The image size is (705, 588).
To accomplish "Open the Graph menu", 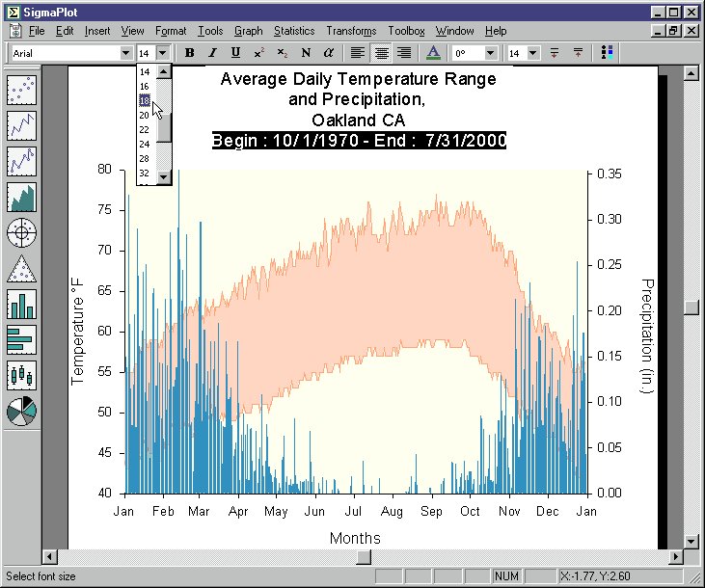I will tap(248, 31).
